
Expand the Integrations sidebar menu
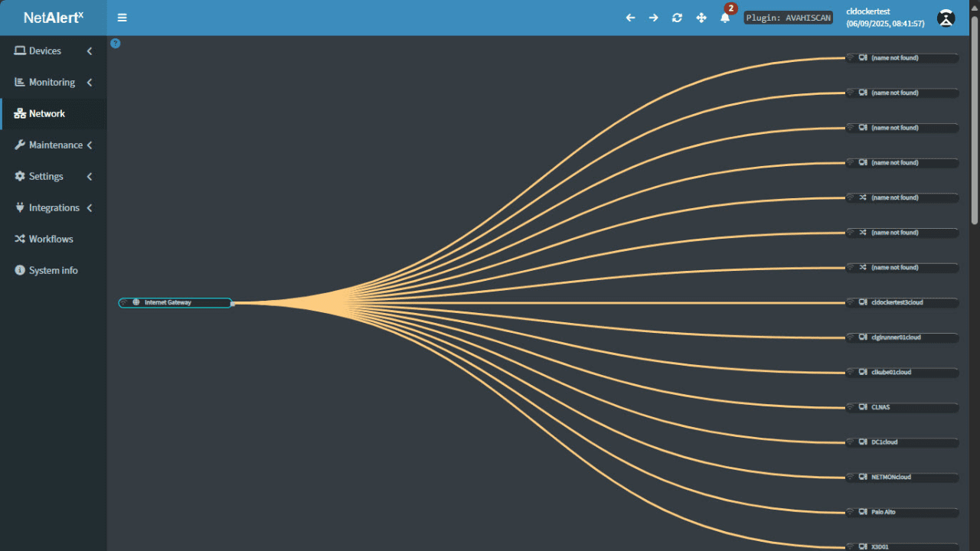[54, 207]
